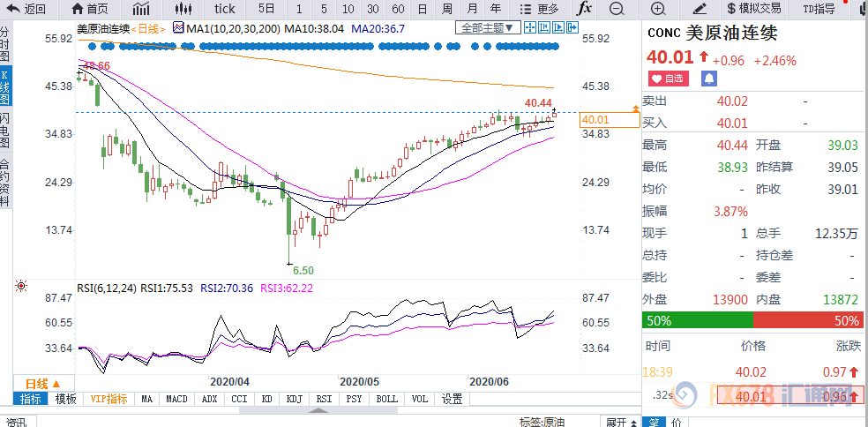Screen dimensions: 868x427
Task: Click the 模拟交易 button
Action: (x=754, y=8)
